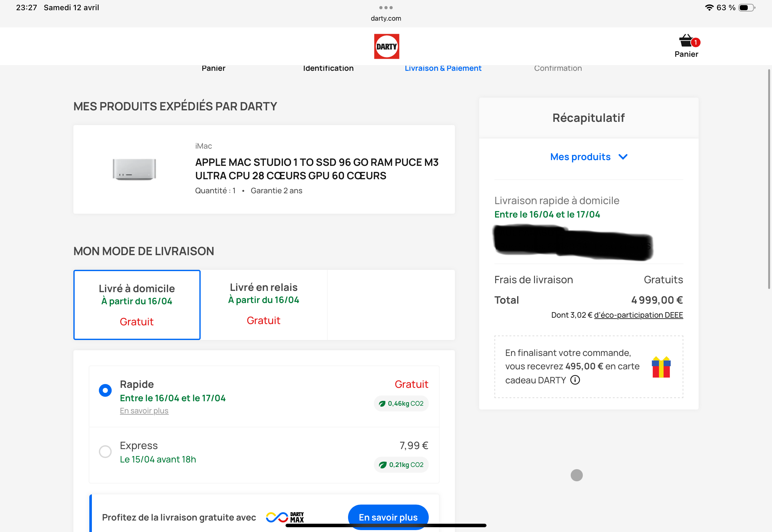Click the 0,46kg CO2 leaf badge
772x532 pixels.
401,403
